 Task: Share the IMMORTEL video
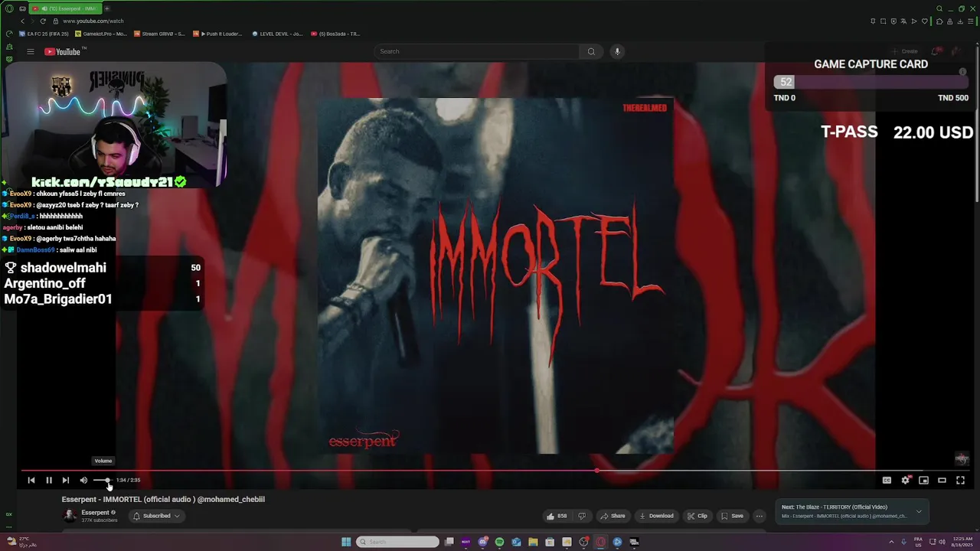612,516
